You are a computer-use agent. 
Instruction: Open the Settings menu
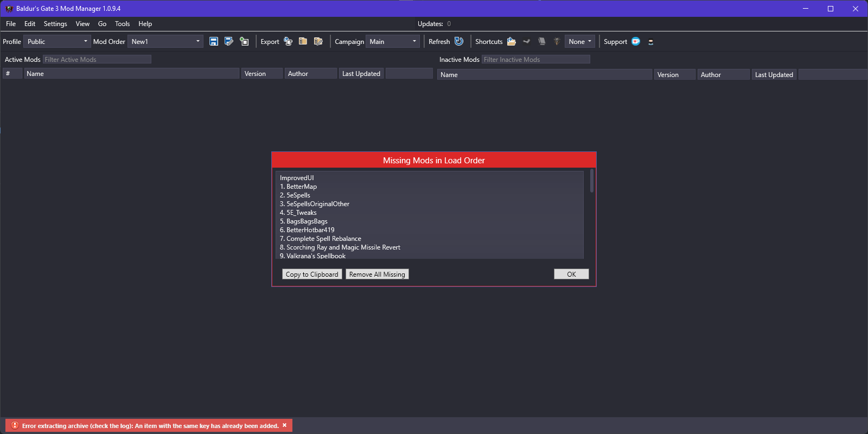(x=55, y=24)
